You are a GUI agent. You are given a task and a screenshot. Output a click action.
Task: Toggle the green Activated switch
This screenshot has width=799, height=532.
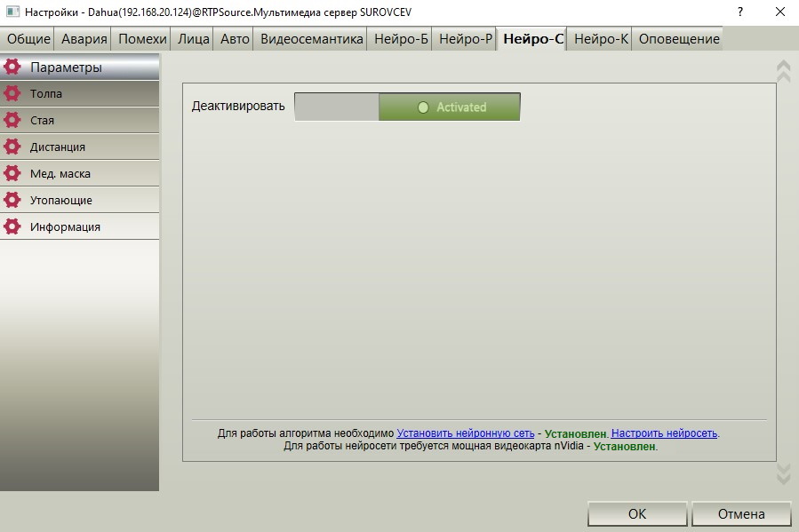click(x=450, y=107)
